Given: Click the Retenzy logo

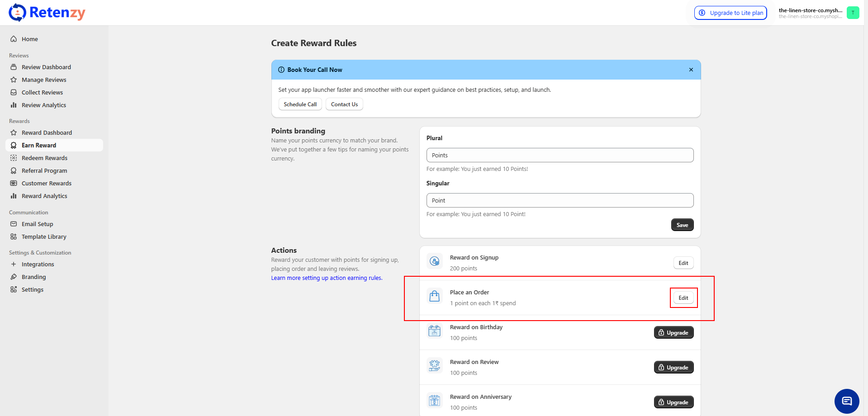Looking at the screenshot, I should 47,13.
